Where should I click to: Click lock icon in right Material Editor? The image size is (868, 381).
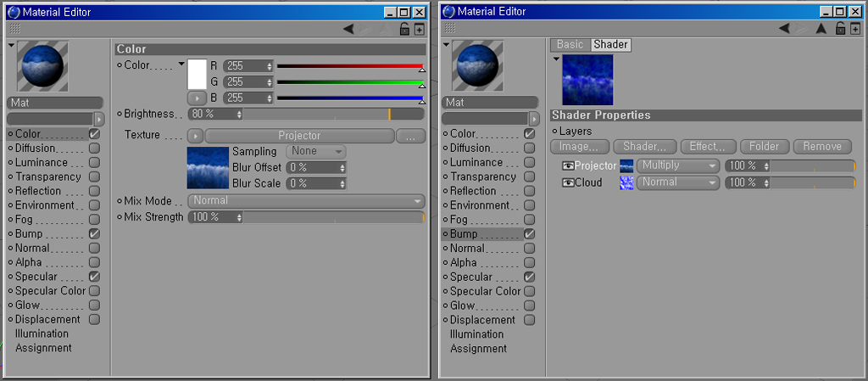tap(840, 29)
